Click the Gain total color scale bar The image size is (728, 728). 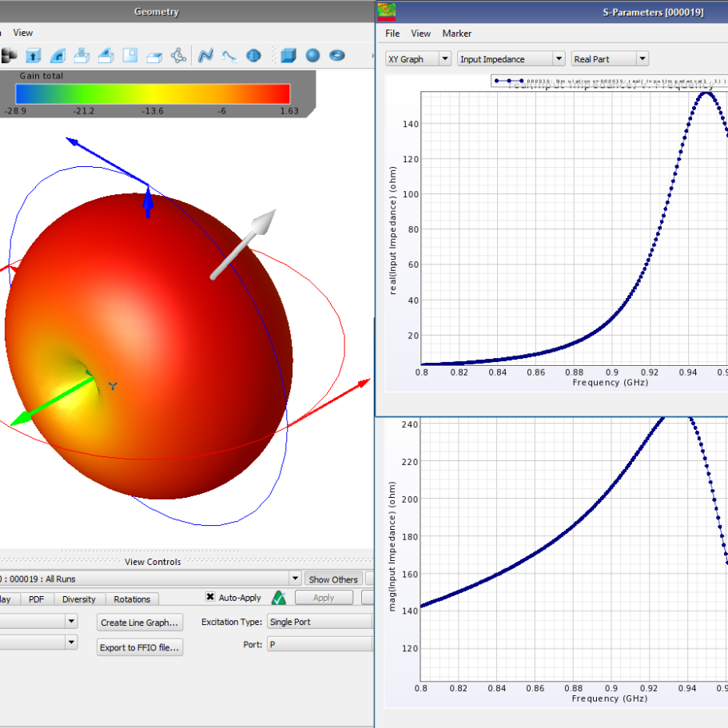click(x=153, y=93)
